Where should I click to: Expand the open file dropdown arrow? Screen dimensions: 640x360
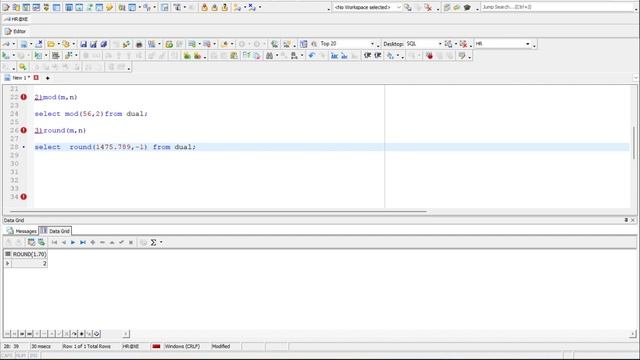point(58,44)
